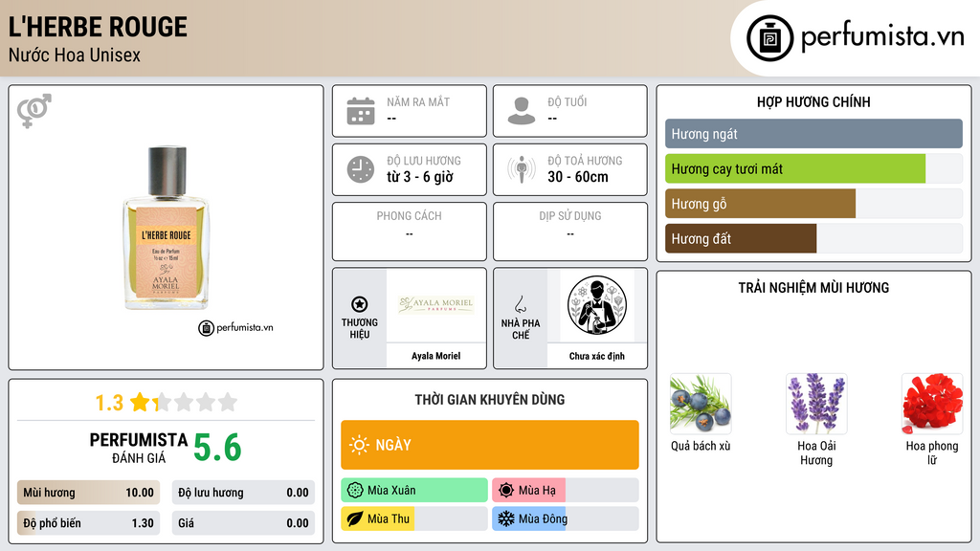Click the Mùa Hạ season bar
Viewport: 980px width, 551px height.
point(566,491)
